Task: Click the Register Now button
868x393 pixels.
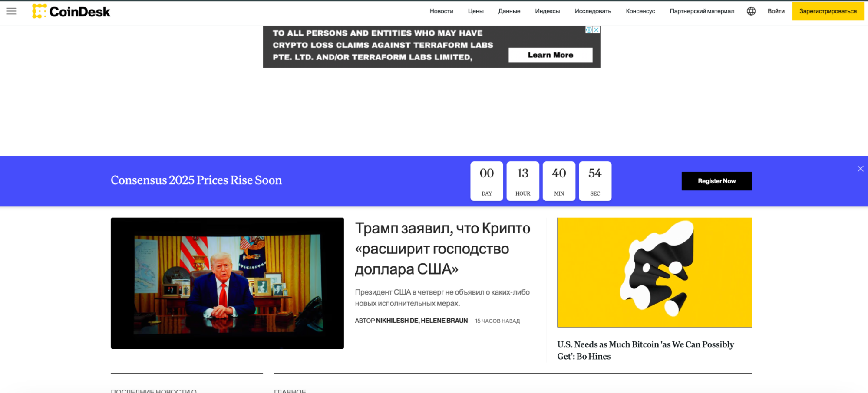Action: click(x=716, y=181)
